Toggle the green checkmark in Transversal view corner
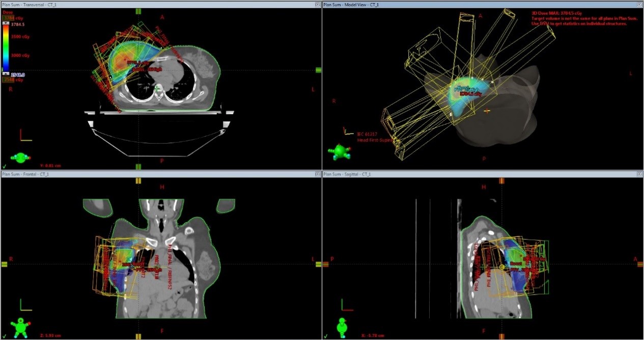 [x=4, y=166]
